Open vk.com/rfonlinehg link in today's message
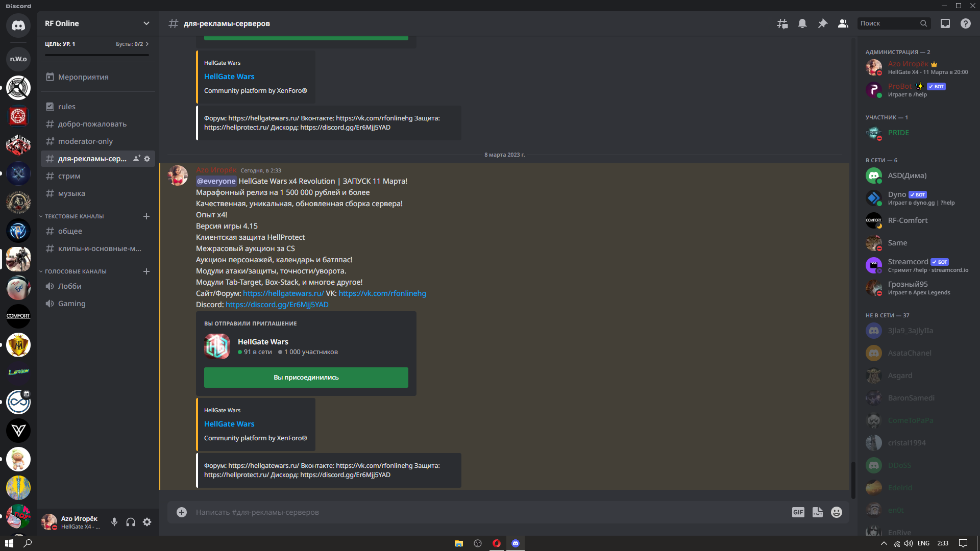The height and width of the screenshot is (551, 980). click(382, 293)
